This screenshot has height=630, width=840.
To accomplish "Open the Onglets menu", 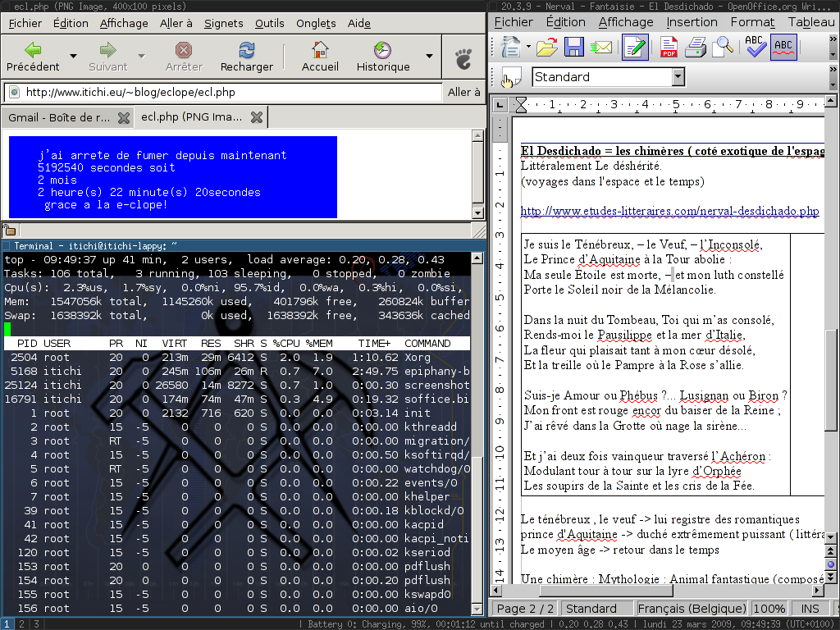I will tap(316, 24).
